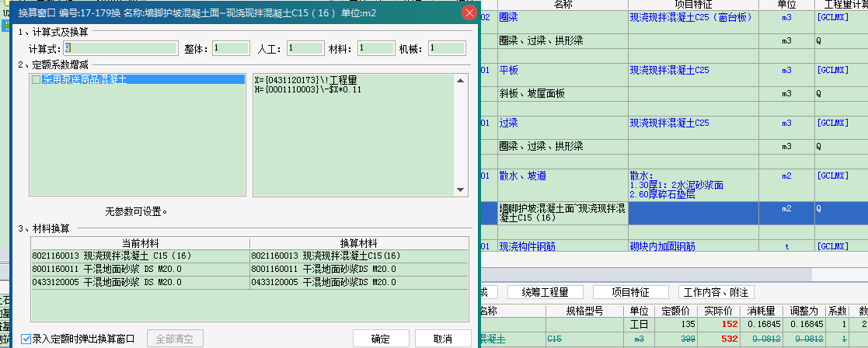Close the 换算窗口 dialog
This screenshot has width=868, height=348.
[x=469, y=12]
